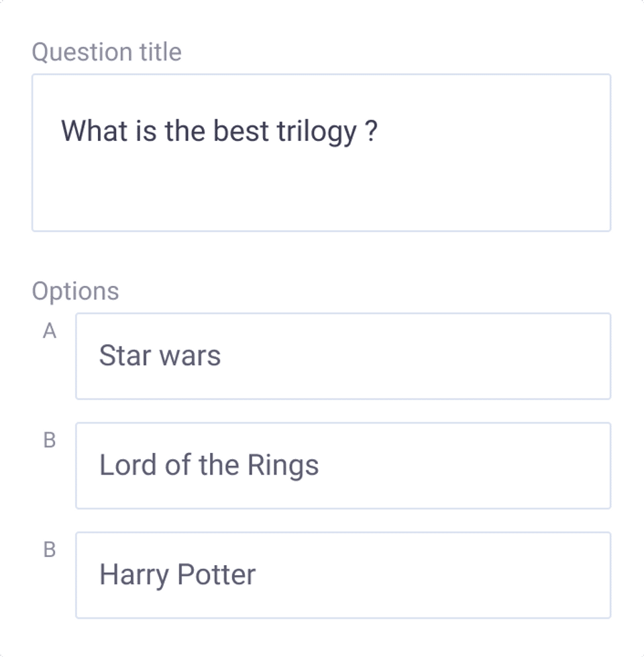Click the question mark in question title
The image size is (644, 657).
tap(372, 132)
